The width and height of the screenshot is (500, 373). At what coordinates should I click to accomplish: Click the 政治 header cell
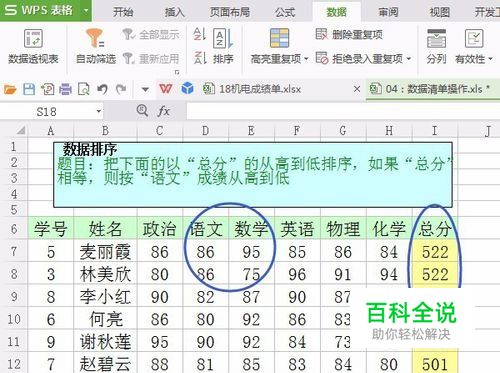(x=160, y=229)
